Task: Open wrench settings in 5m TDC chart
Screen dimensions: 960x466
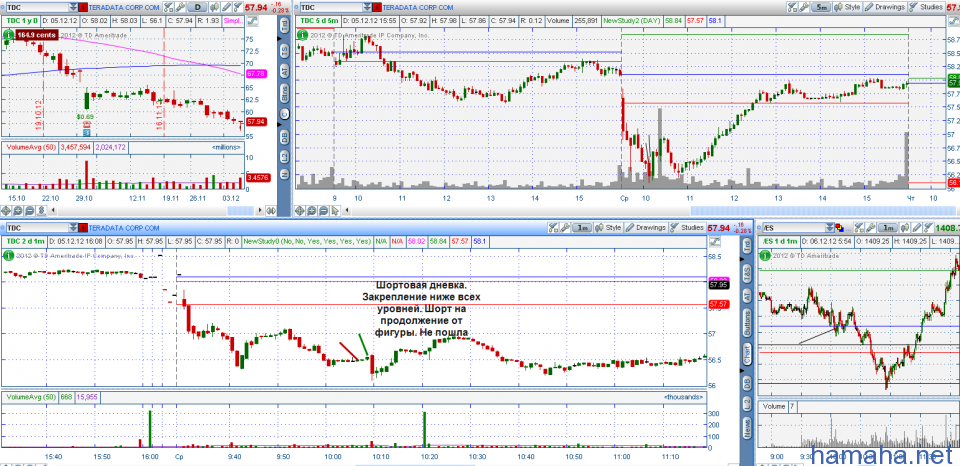Action: 804,7
